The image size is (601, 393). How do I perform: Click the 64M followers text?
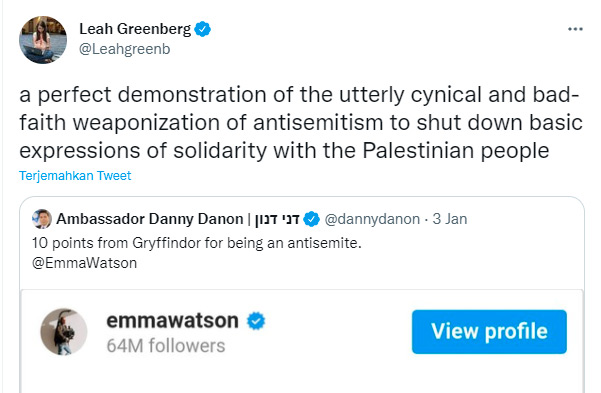click(166, 345)
